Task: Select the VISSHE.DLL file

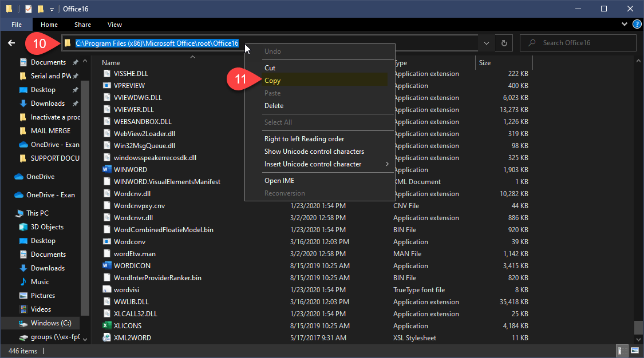Action: [131, 74]
